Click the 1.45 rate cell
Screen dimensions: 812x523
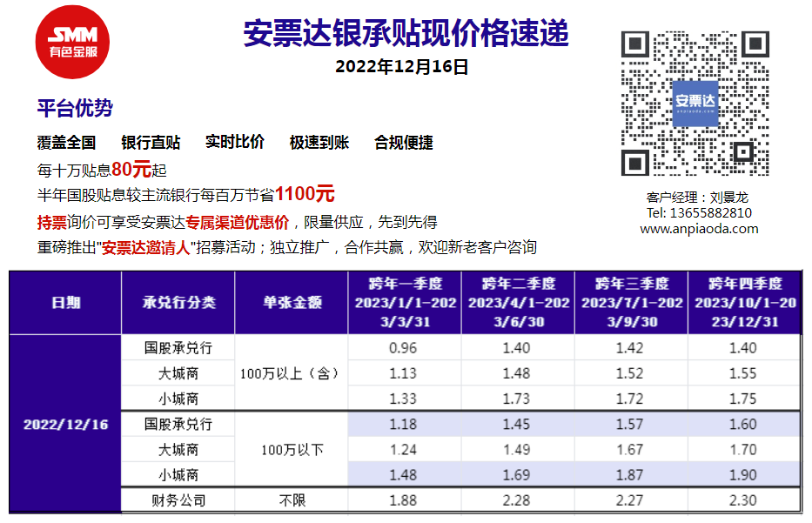pos(517,424)
